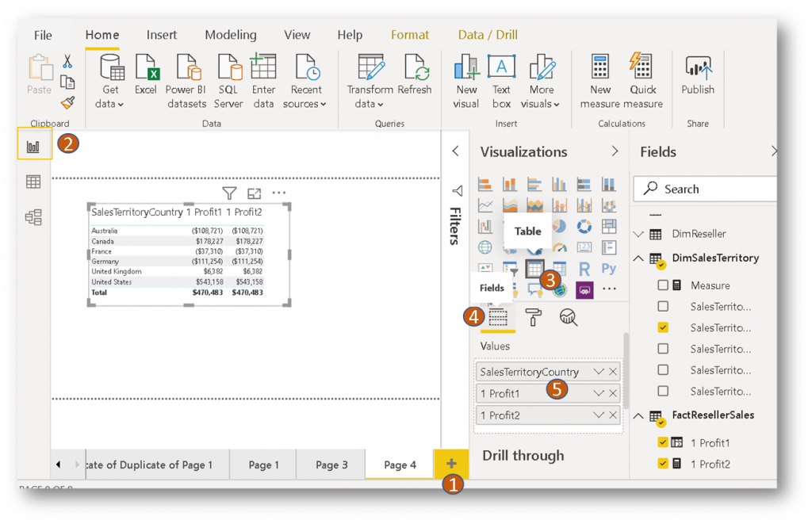The width and height of the screenshot is (812, 524).
Task: Expand the DimReseller table
Action: 638,234
